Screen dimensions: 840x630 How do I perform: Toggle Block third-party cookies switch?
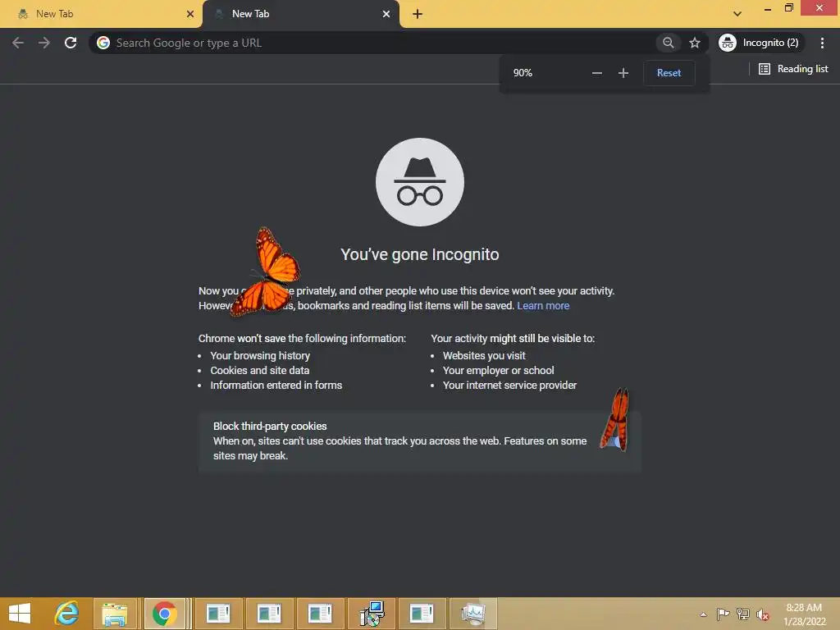[616, 441]
